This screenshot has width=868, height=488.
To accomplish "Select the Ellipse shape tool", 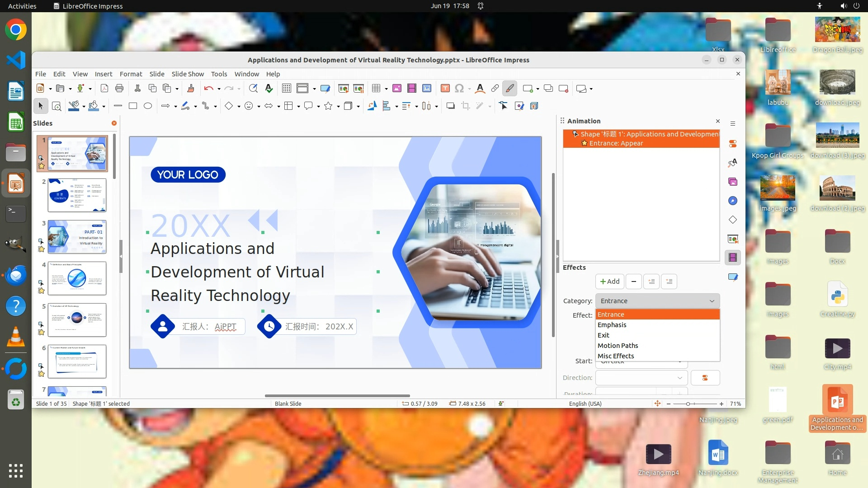I will [148, 106].
